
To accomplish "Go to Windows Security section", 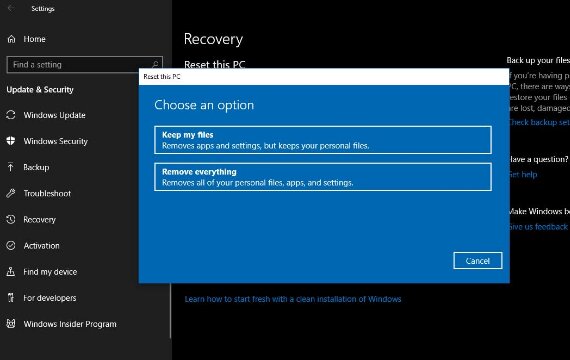I will click(56, 141).
